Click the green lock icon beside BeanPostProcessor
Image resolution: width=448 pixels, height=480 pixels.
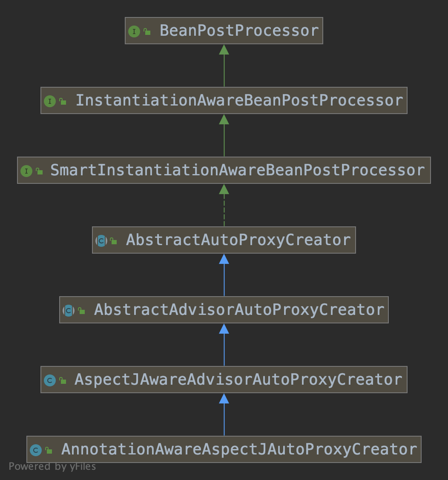click(147, 31)
